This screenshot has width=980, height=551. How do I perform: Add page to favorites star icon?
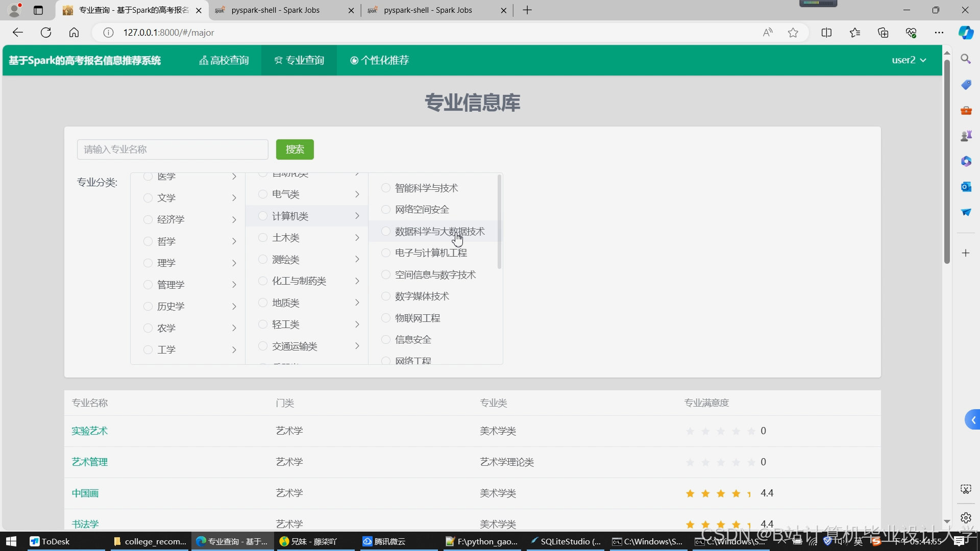pos(793,33)
